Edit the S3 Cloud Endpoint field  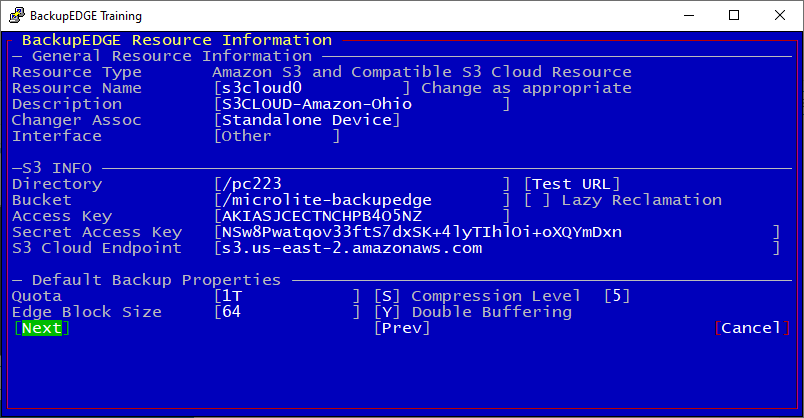497,248
